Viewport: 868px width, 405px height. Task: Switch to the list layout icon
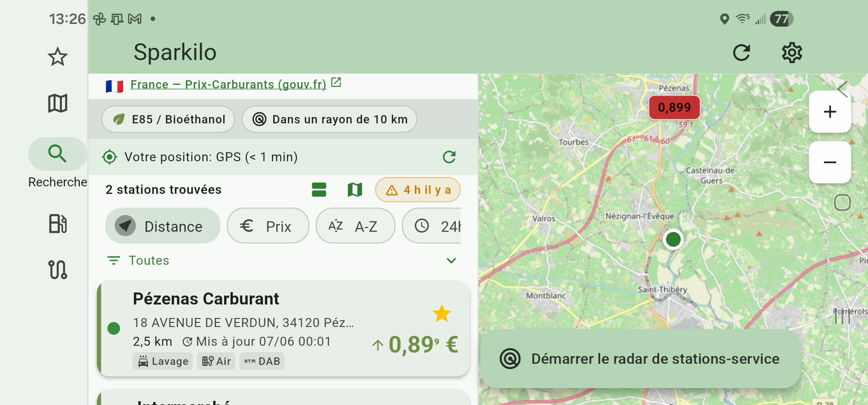[x=319, y=190]
